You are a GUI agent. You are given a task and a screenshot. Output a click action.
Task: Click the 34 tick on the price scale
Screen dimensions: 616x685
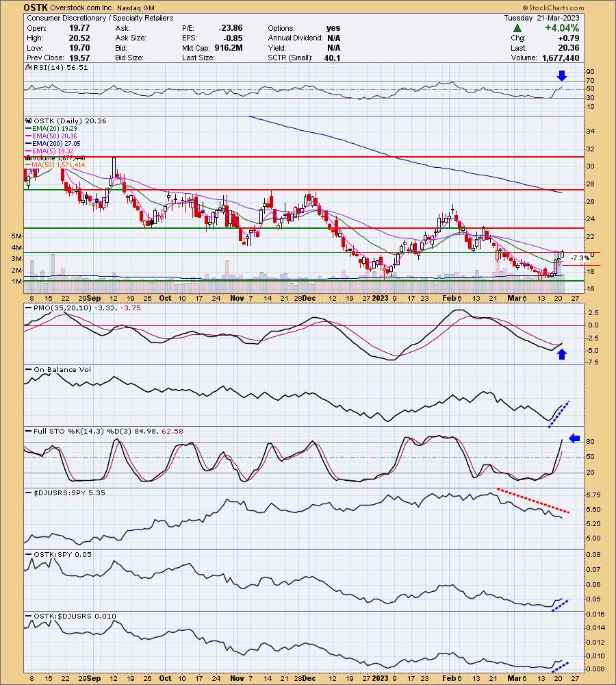[x=590, y=132]
